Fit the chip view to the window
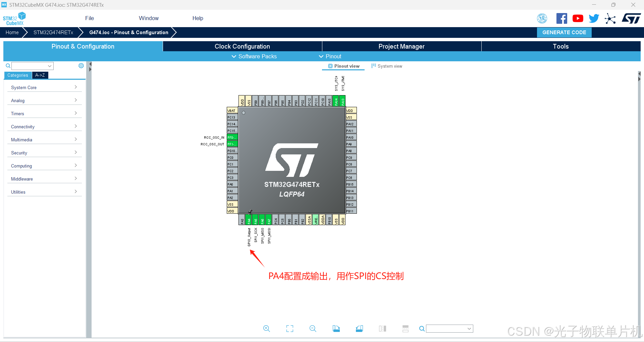 290,329
